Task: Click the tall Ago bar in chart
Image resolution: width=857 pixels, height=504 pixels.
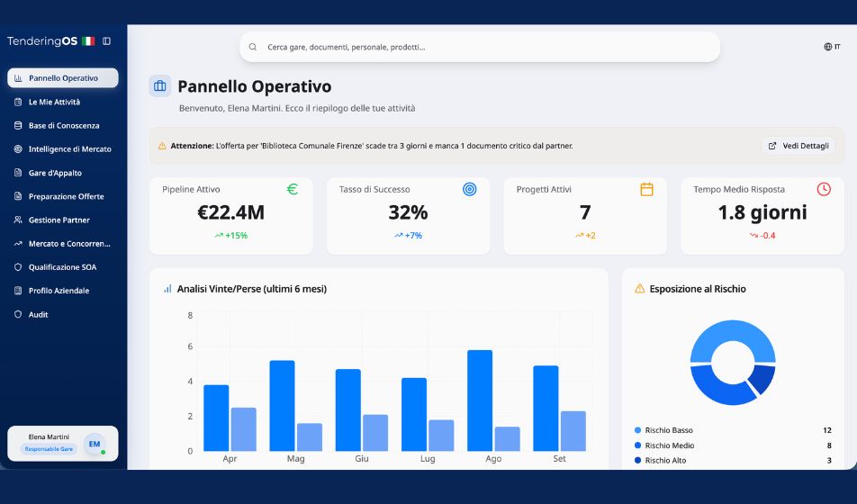Action: coord(480,400)
